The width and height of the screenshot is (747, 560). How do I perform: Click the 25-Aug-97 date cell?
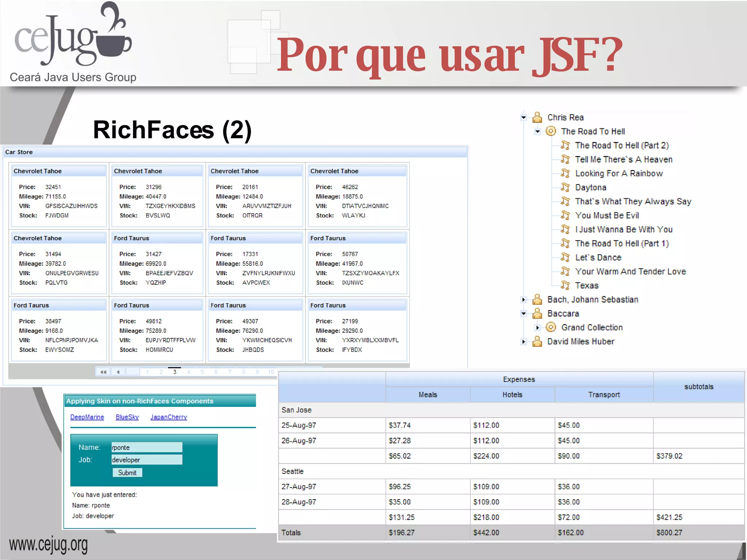click(x=332, y=425)
